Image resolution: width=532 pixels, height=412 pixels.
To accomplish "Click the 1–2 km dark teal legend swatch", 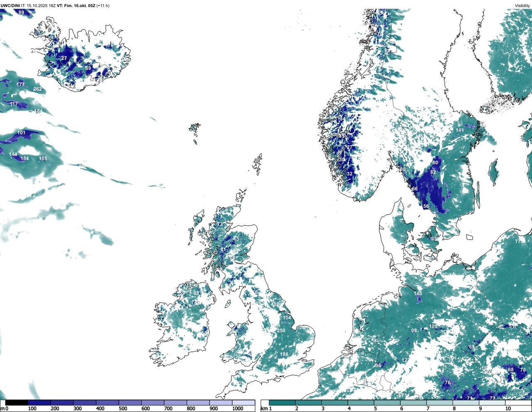I will coord(282,402).
